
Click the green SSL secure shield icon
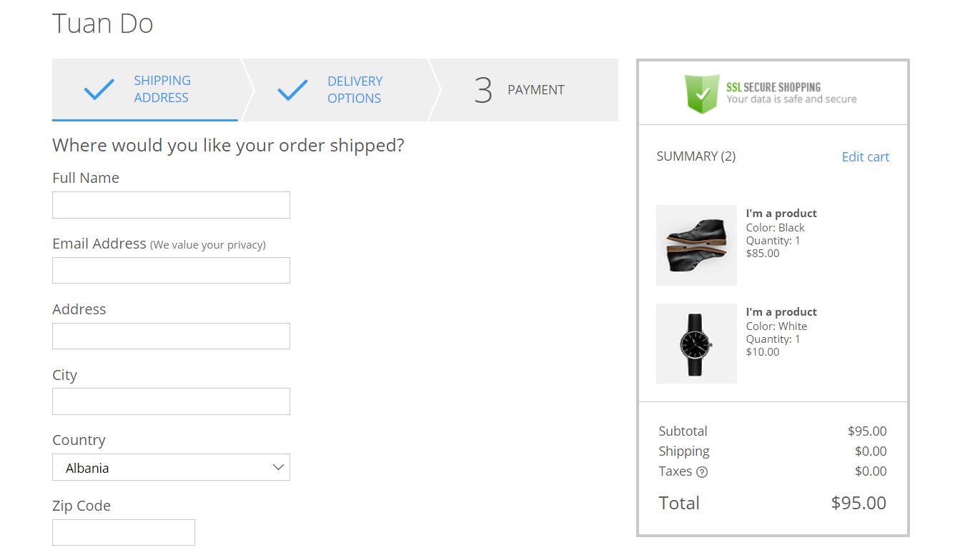click(702, 94)
